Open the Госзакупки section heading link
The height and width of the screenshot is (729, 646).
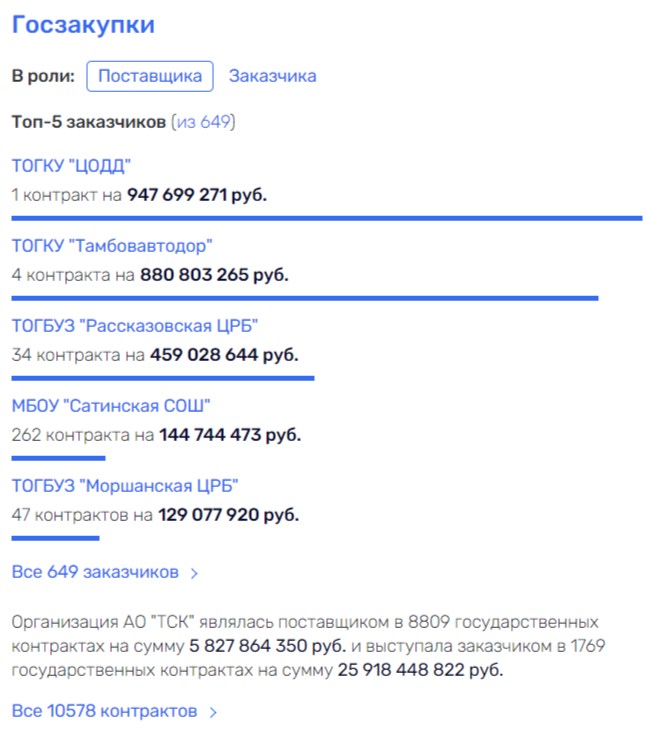pos(83,25)
